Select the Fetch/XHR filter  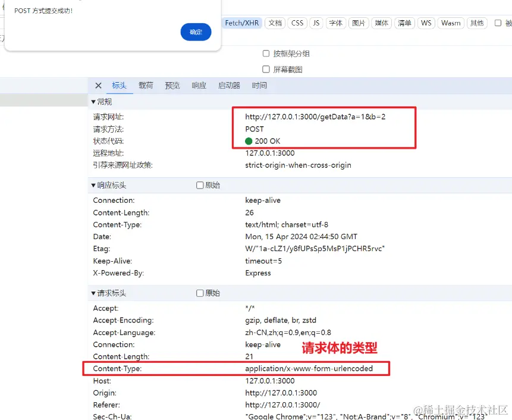tap(242, 23)
